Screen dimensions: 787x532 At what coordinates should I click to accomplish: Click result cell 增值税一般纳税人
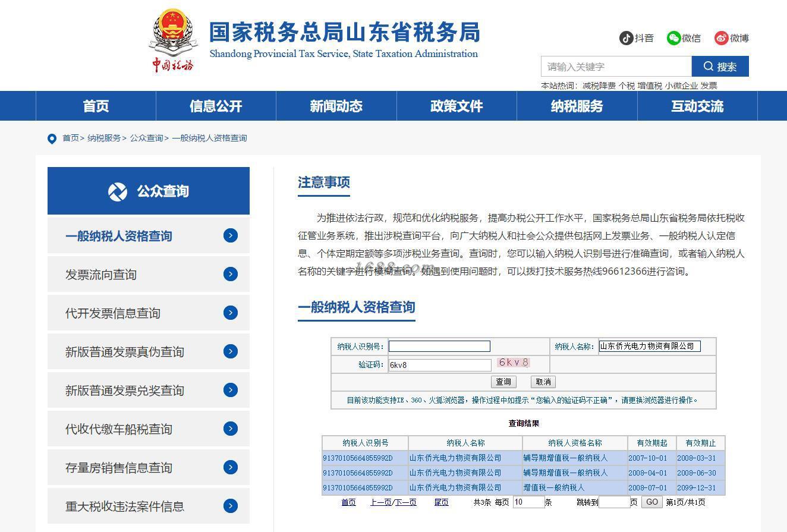[575, 487]
